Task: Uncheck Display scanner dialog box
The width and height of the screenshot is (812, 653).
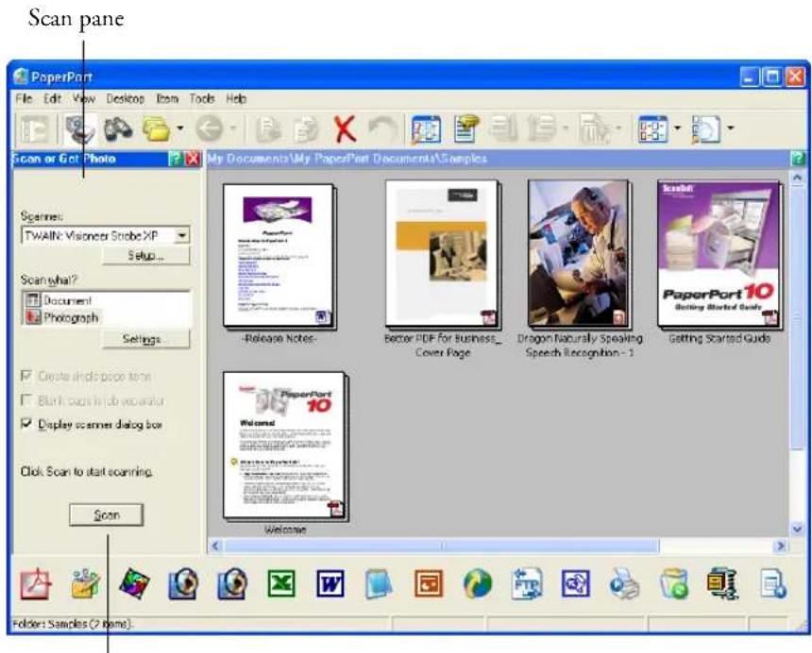Action: click(x=26, y=424)
